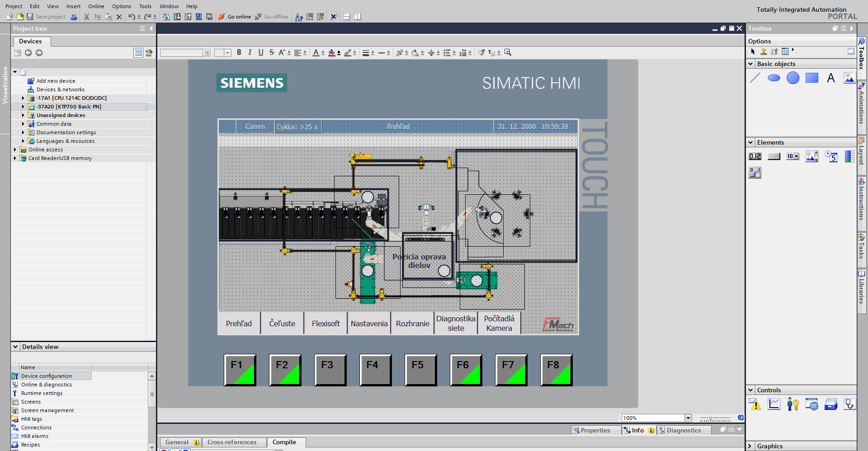868x451 pixels.
Task: Select the Date/time field element
Action: pos(831,156)
